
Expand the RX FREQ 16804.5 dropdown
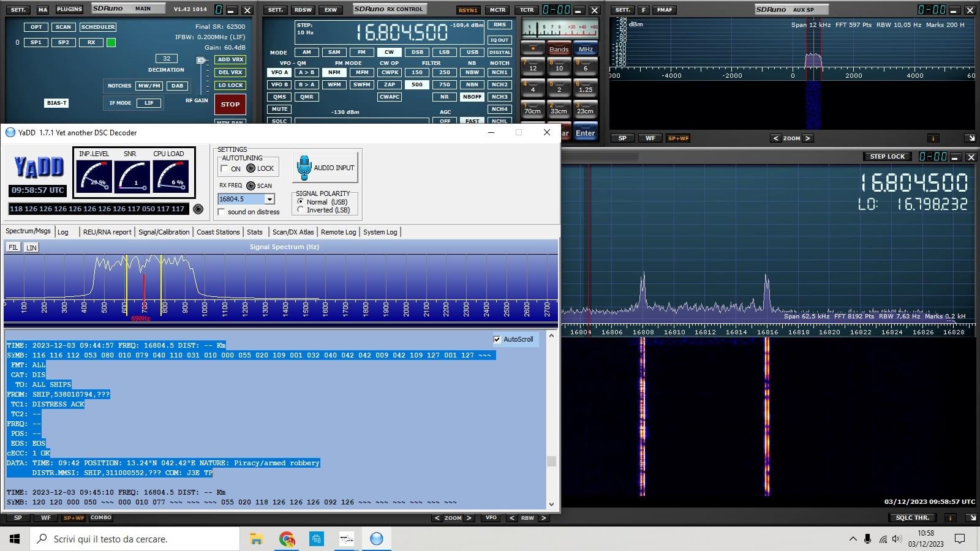coord(269,199)
